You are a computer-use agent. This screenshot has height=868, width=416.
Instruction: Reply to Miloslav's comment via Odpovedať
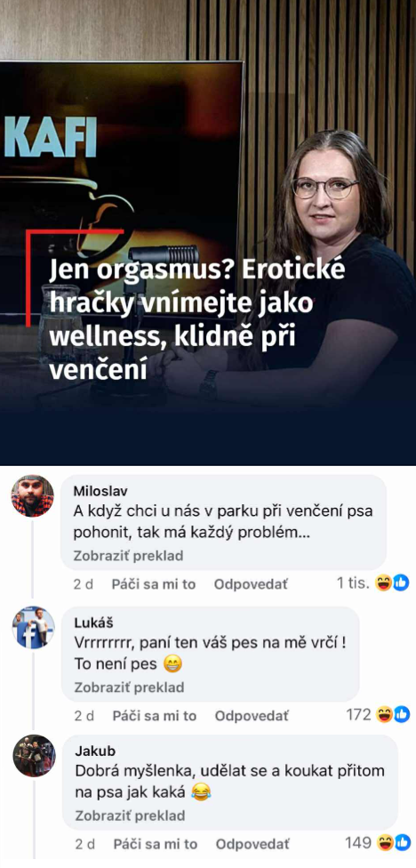click(x=251, y=584)
